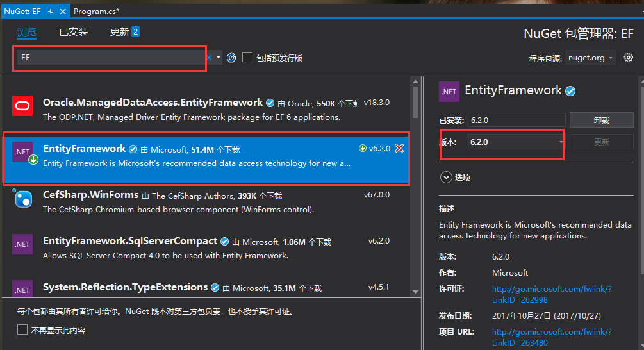
Task: Select the CefSharp.WinForms package title
Action: [x=91, y=195]
